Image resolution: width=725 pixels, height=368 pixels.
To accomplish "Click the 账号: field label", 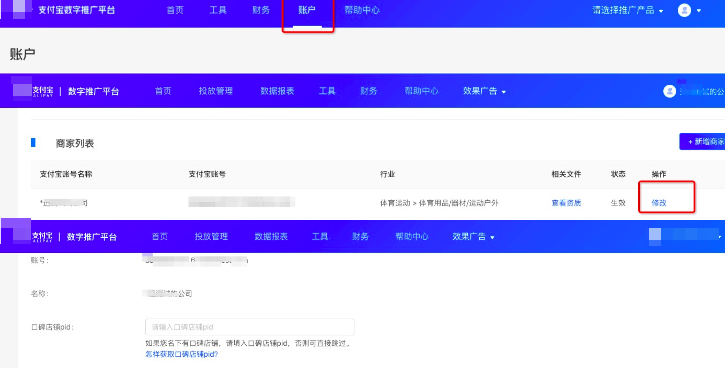I will pyautogui.click(x=40, y=260).
